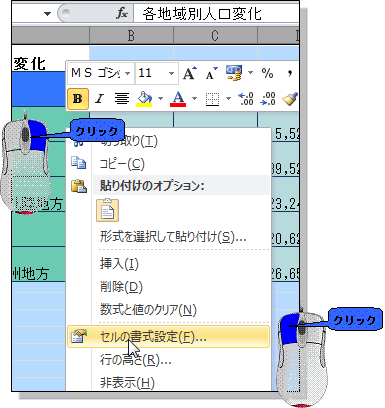Toggle Bold in the mini toolbar
This screenshot has height=408, width=385.
tap(78, 99)
